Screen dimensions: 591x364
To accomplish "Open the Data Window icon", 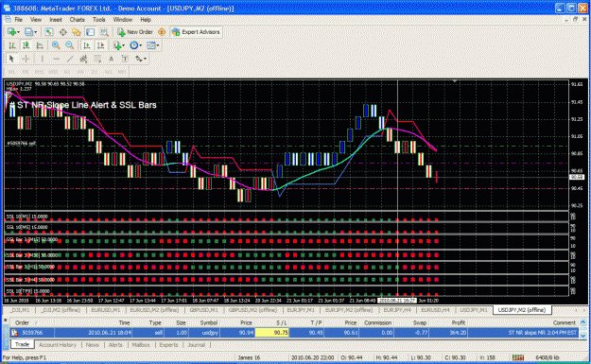I will (x=62, y=32).
